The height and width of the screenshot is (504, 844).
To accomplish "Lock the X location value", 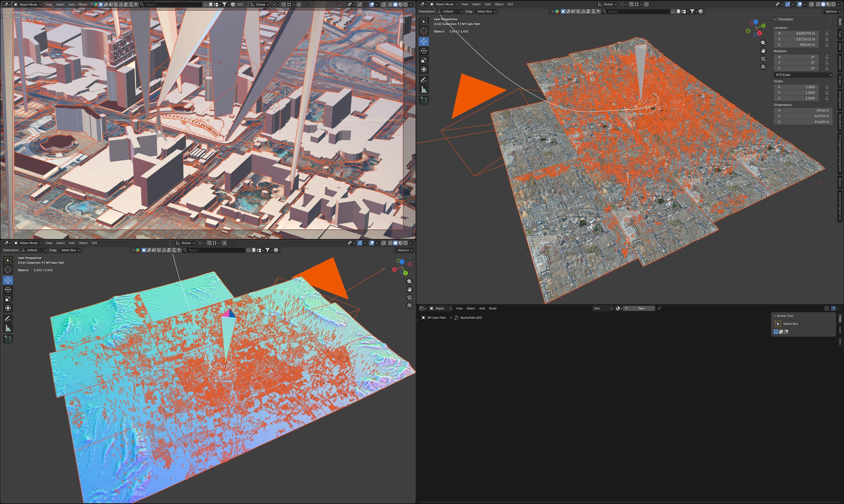I will 827,33.
